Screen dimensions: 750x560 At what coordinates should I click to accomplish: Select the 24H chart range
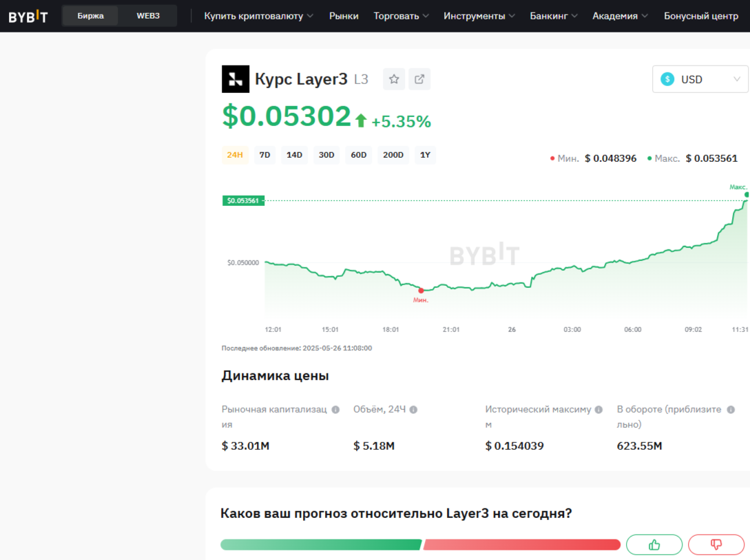coord(235,155)
